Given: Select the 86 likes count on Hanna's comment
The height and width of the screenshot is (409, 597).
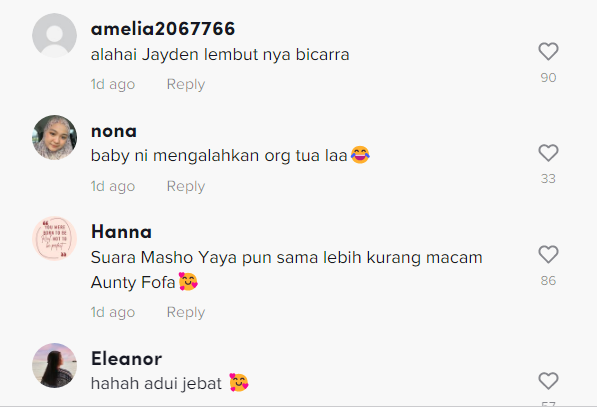Looking at the screenshot, I should 548,281.
